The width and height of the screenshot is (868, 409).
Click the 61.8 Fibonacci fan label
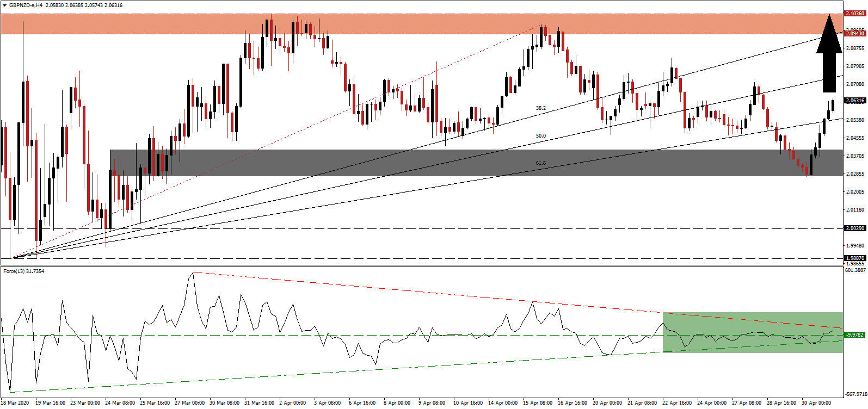[540, 163]
